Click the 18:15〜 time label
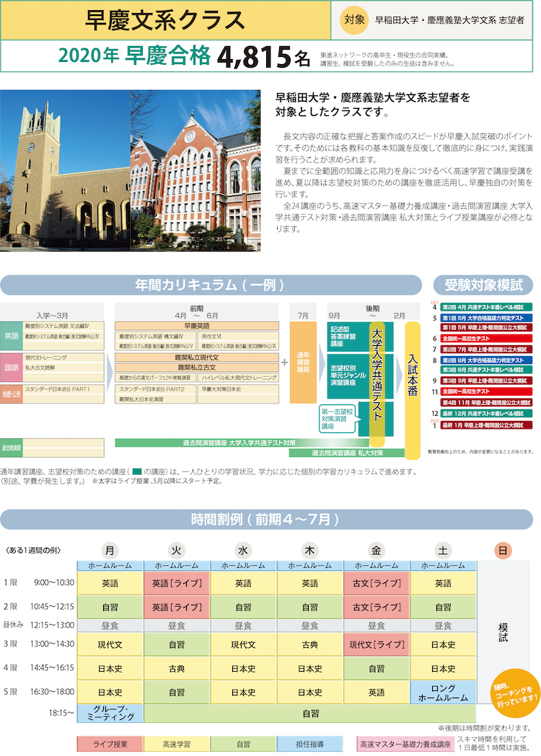 [x=62, y=713]
